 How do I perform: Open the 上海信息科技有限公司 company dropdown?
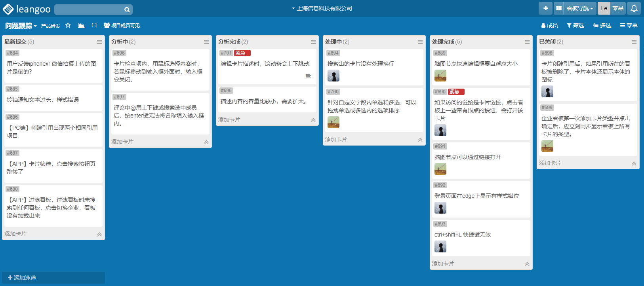[322, 8]
